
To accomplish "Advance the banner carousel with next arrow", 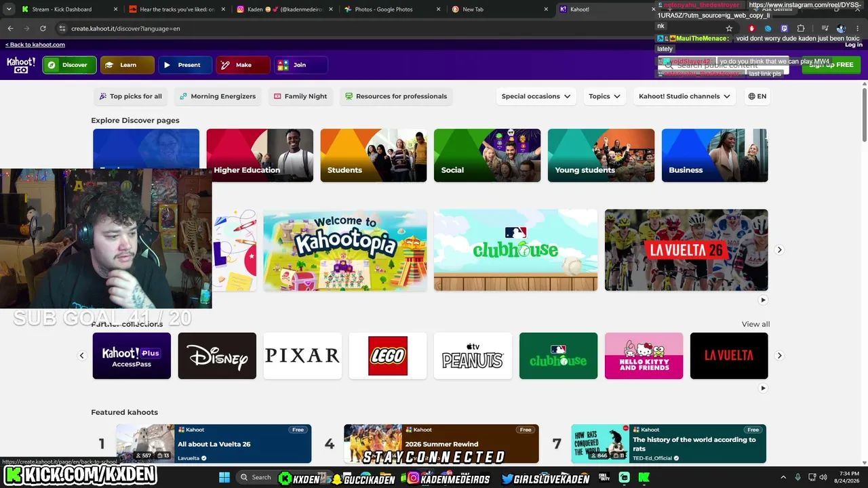I will 779,250.
